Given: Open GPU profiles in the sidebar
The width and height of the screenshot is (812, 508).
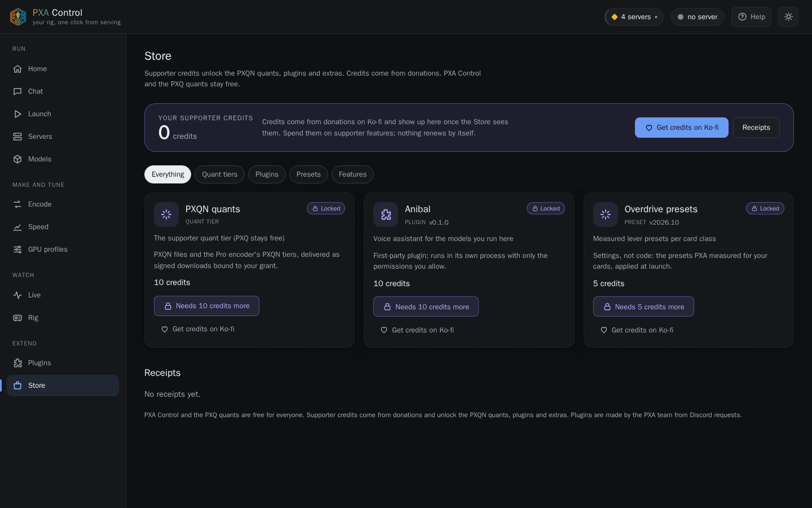Looking at the screenshot, I should 63,249.
